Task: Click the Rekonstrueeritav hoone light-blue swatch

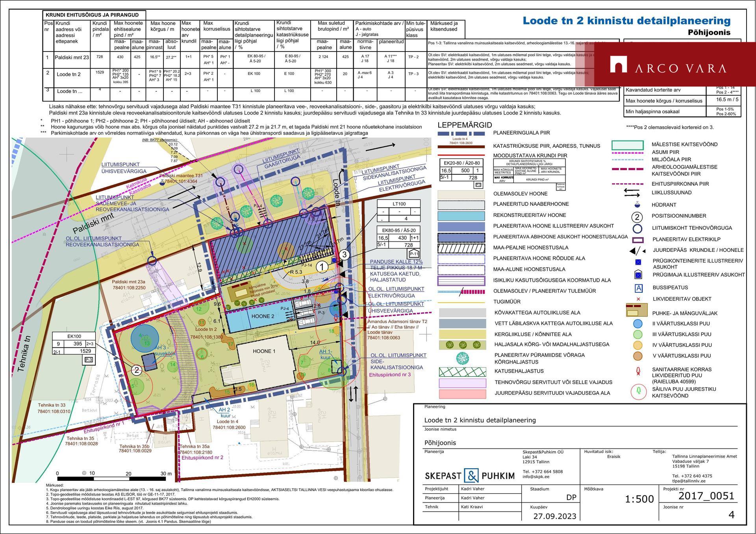Action: point(461,216)
